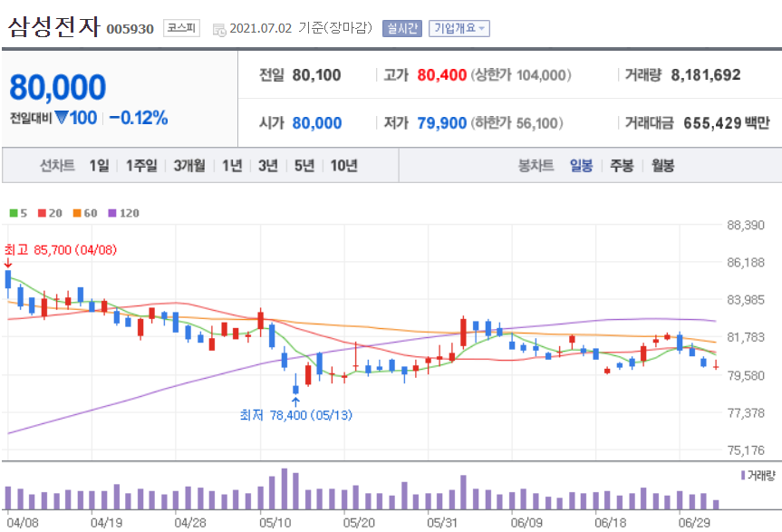The height and width of the screenshot is (532, 782).
Task: Expand the 기업개요 dropdown
Action: (x=459, y=28)
